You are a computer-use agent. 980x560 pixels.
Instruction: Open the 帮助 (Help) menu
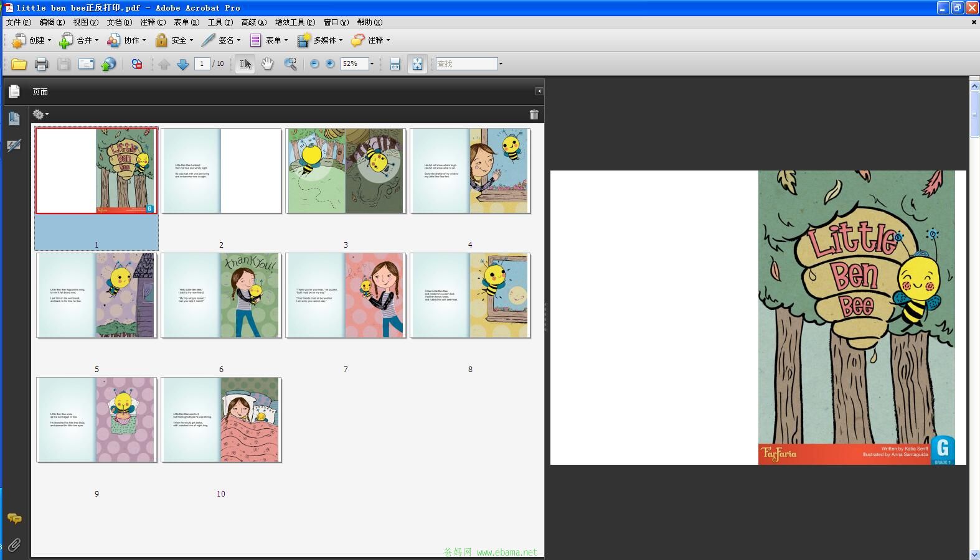coord(370,22)
